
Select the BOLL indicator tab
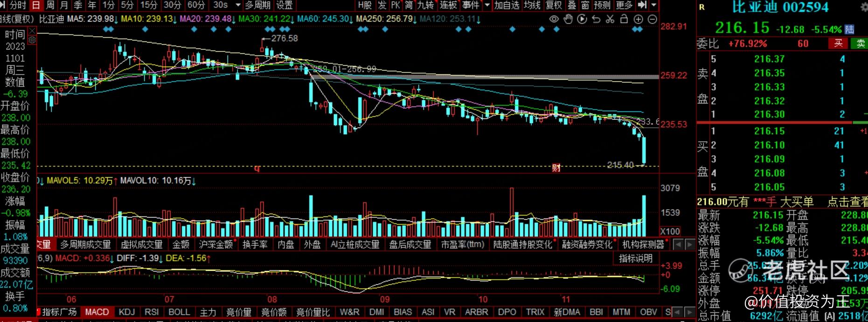click(179, 312)
